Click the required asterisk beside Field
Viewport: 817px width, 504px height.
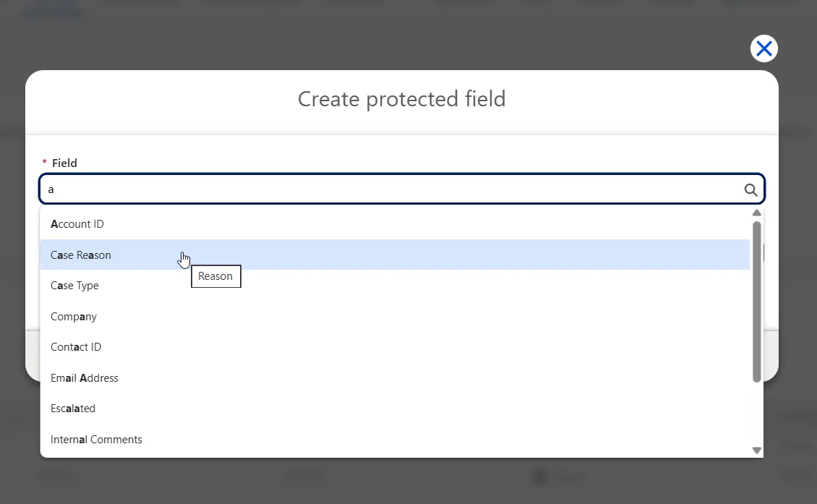(x=44, y=162)
